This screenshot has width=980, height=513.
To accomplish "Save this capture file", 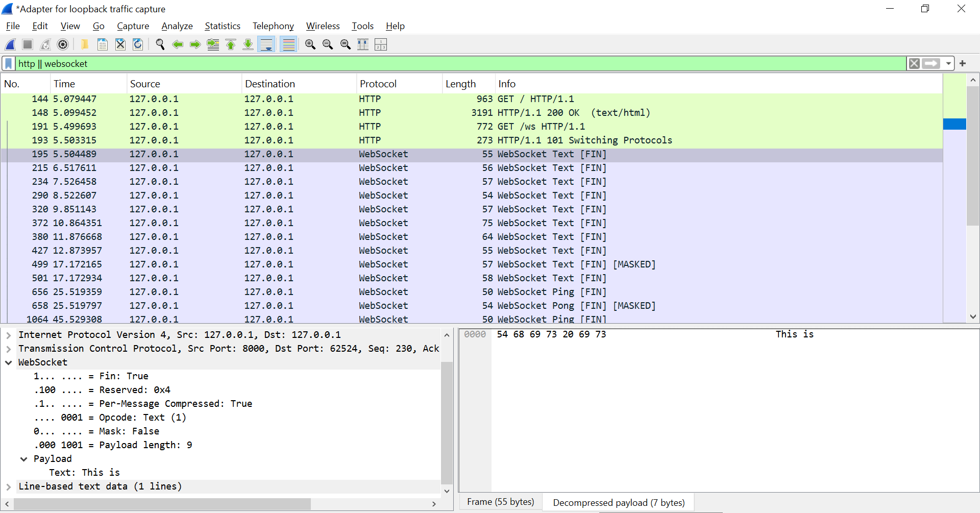I will tap(103, 44).
